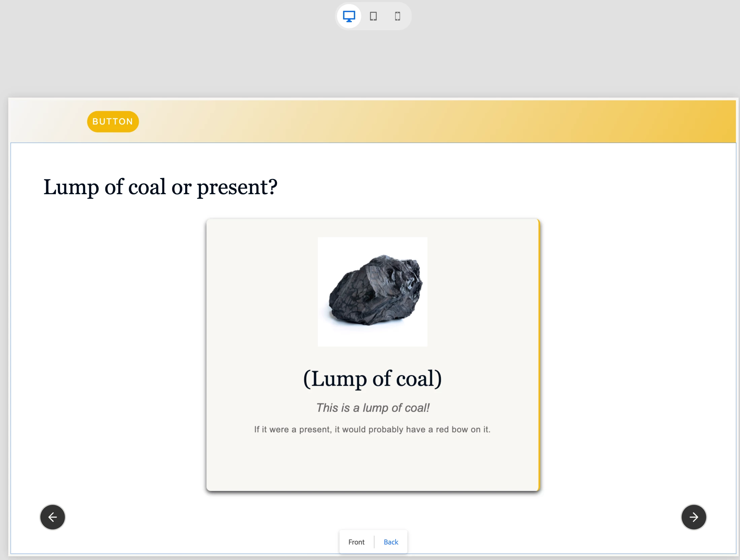Click the lump of coal image
This screenshot has height=560, width=740.
(x=372, y=291)
